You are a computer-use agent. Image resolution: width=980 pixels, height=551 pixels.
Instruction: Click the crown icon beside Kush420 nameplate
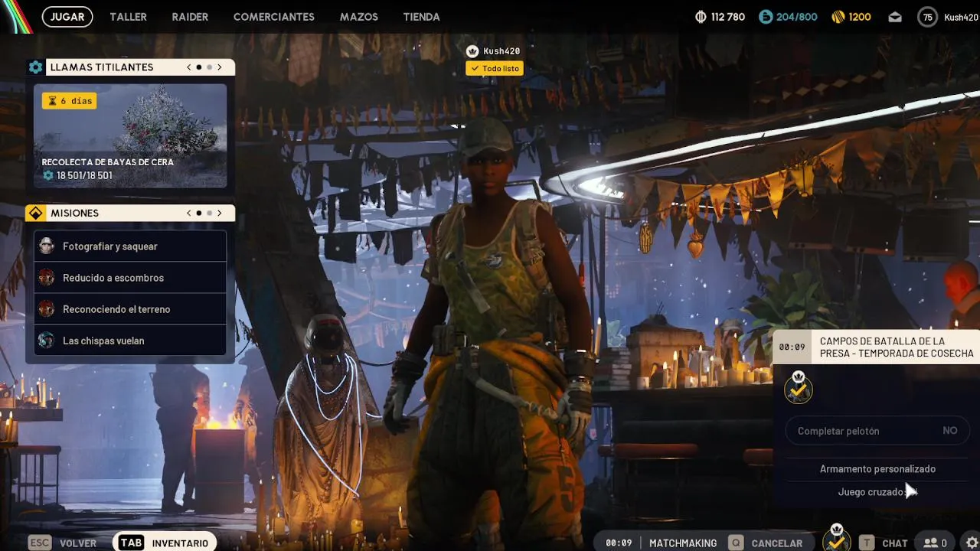pos(472,51)
